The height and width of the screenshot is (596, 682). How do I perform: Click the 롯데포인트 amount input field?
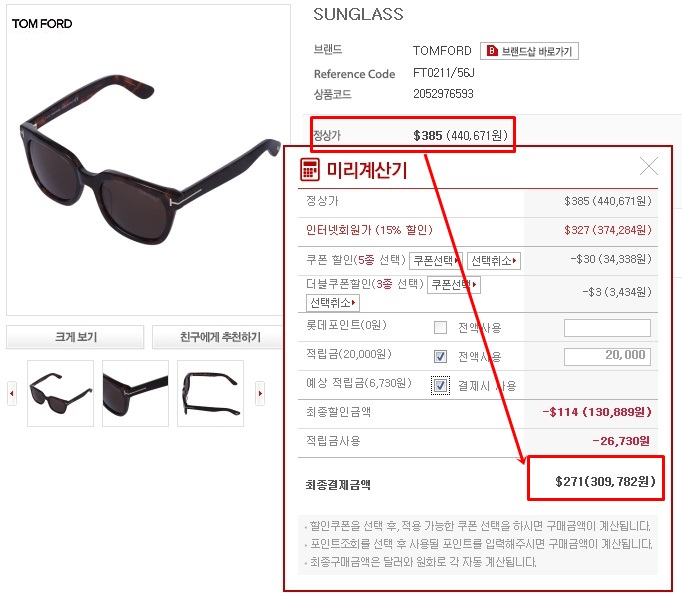click(607, 328)
